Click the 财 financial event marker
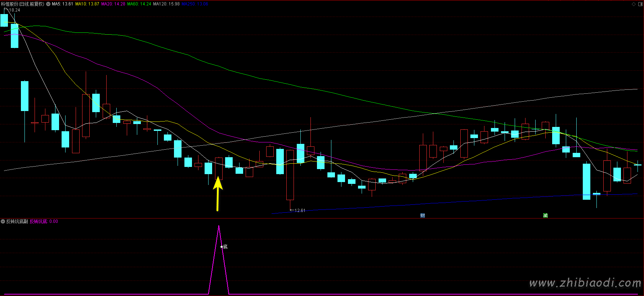The image size is (644, 296). [422, 215]
